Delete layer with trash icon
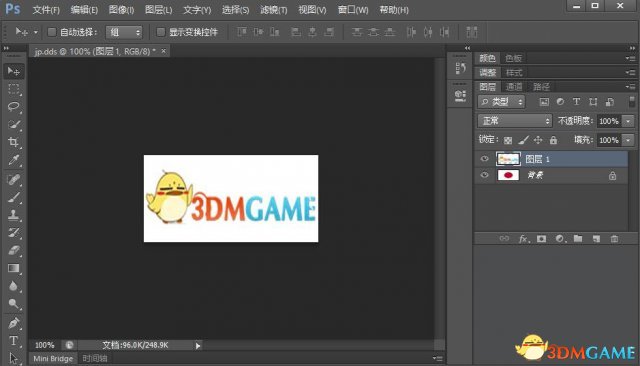 614,239
